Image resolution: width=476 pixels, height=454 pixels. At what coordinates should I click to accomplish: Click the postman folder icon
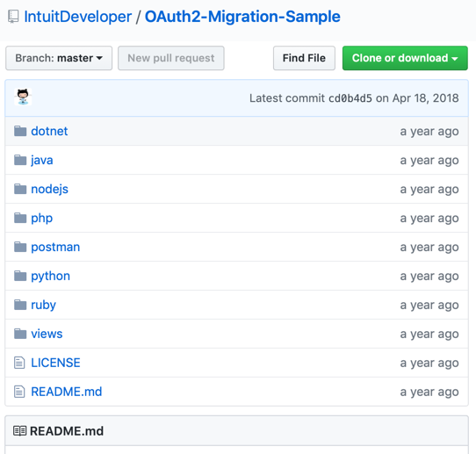click(20, 247)
